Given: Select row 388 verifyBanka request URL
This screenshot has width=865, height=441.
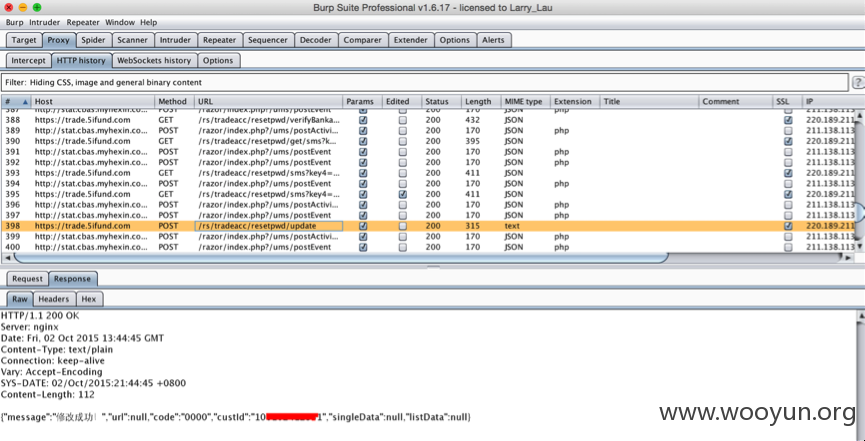Looking at the screenshot, I should click(x=268, y=120).
